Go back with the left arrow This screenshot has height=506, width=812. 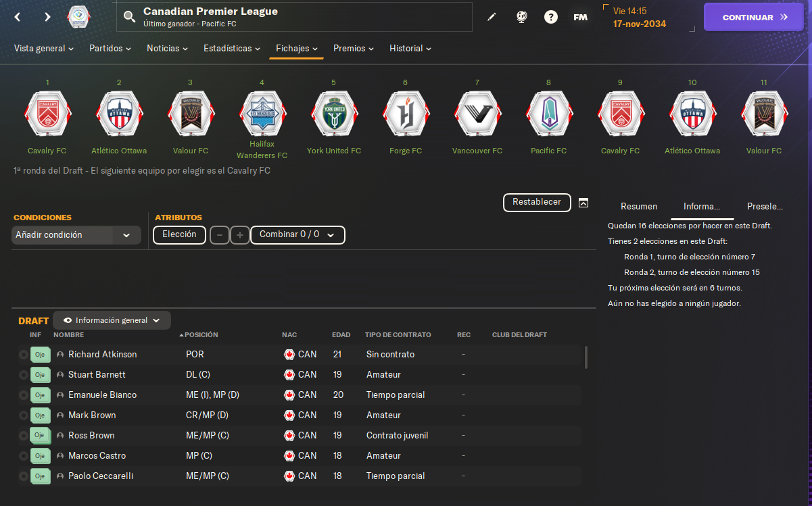pyautogui.click(x=18, y=17)
